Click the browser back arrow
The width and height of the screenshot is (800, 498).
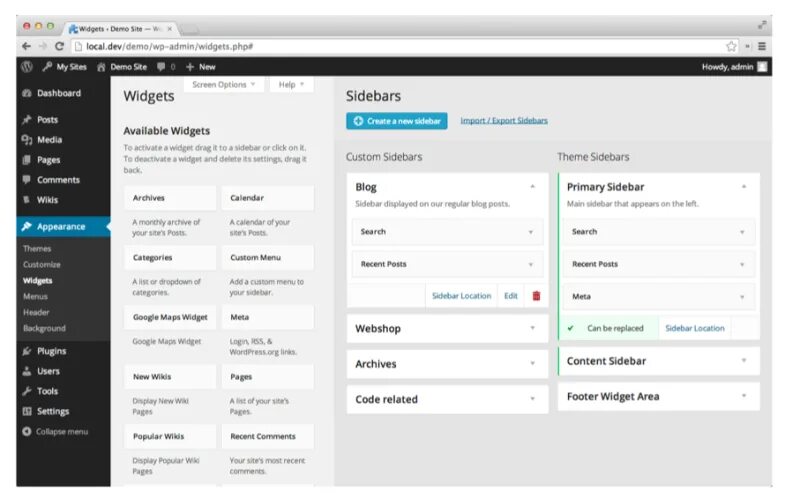click(26, 46)
